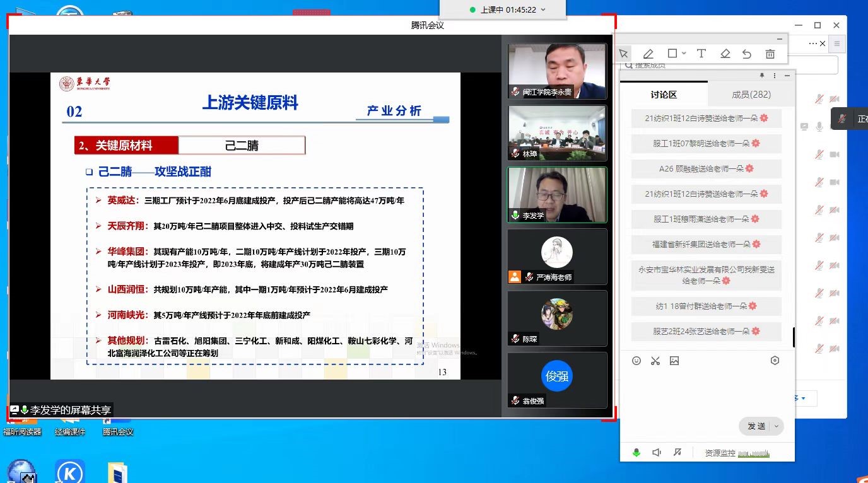The image size is (868, 483).
Task: Toggle the speaker at panel bottom
Action: 657,453
